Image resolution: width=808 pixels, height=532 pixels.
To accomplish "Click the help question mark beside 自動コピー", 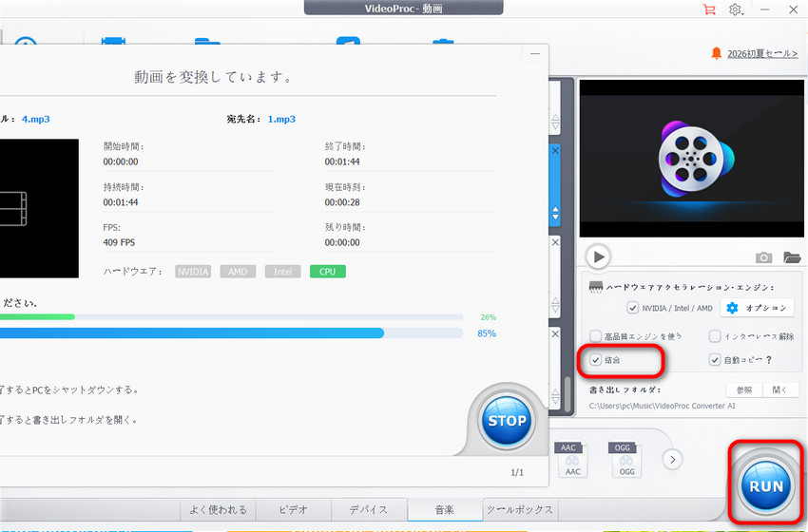I will [769, 360].
